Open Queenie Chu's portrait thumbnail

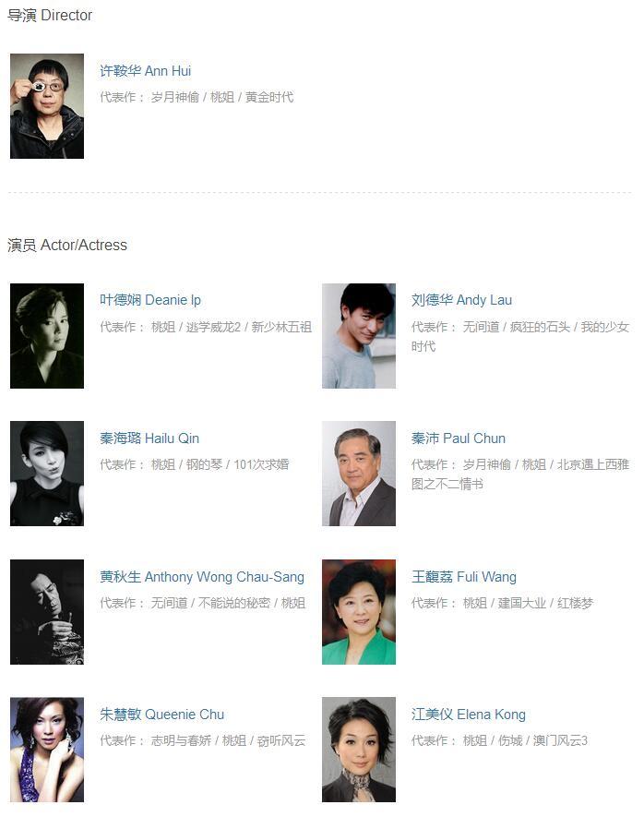(47, 750)
